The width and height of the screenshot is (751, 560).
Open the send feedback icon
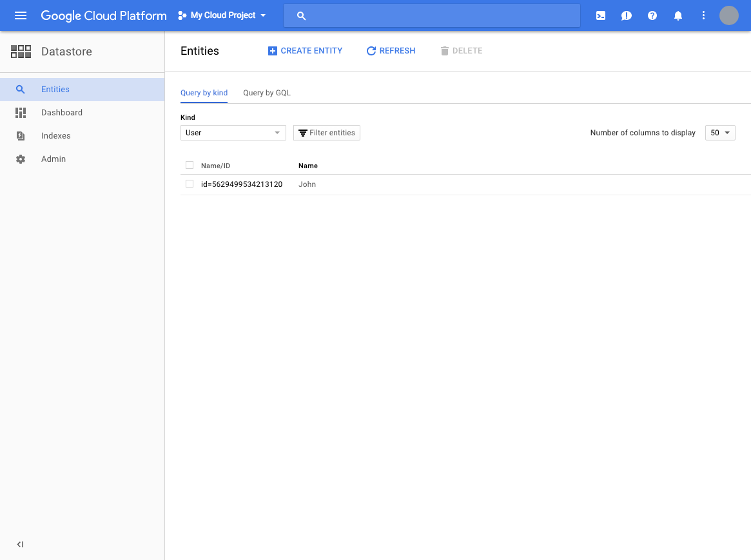coord(627,16)
